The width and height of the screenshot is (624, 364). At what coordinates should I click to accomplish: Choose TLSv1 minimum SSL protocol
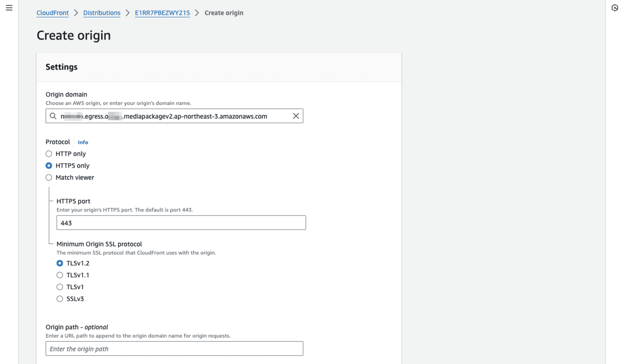[x=60, y=287]
